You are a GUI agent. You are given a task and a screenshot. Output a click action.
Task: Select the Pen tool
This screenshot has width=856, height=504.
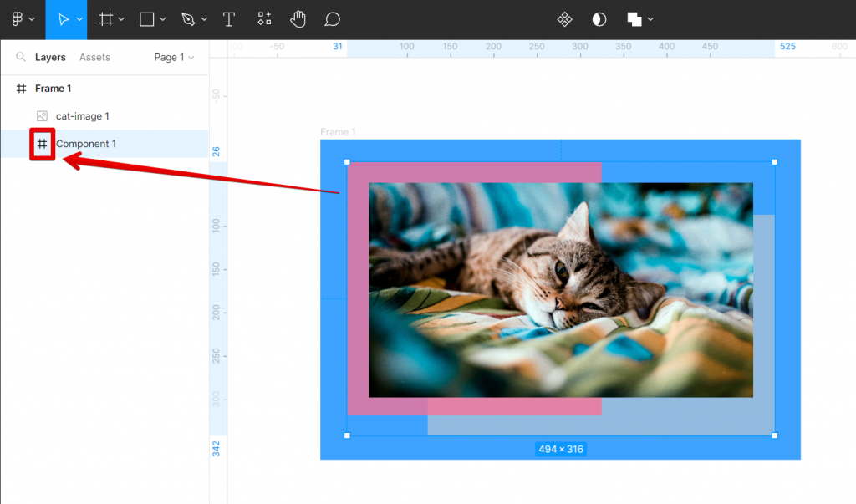(189, 18)
